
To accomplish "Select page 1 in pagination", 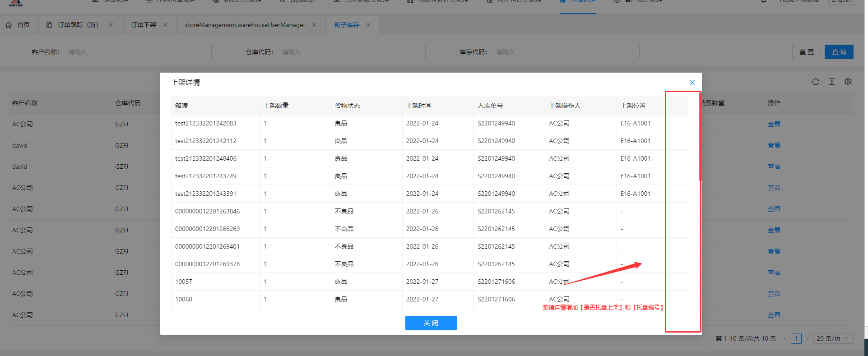I will [x=796, y=338].
